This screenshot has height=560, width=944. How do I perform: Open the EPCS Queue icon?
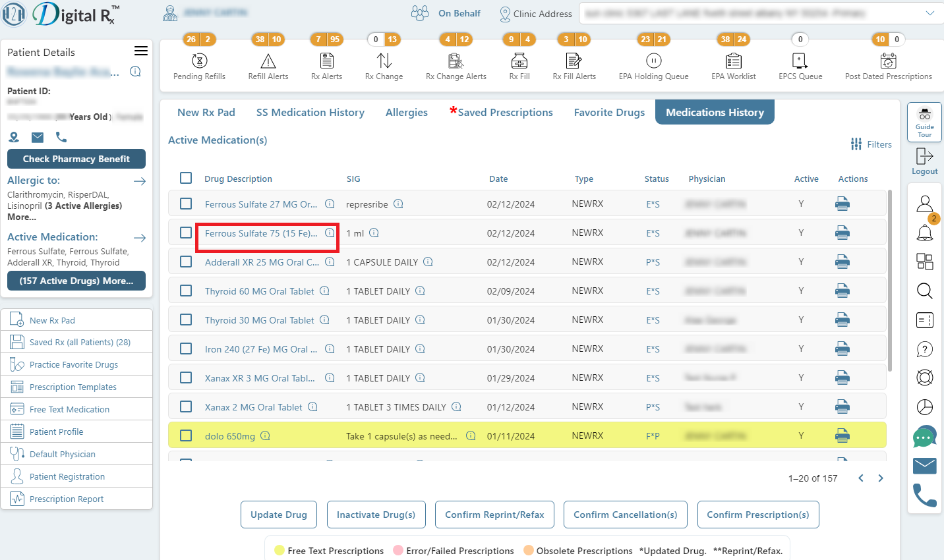click(800, 61)
